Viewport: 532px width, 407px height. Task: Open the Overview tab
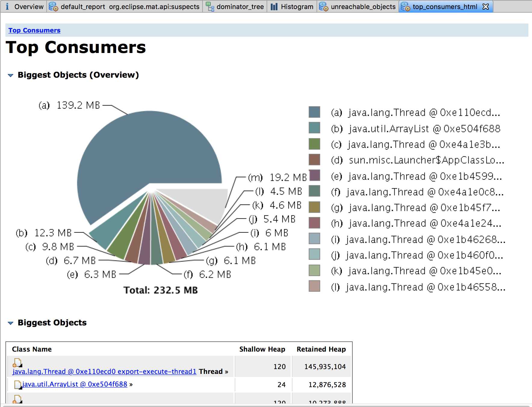[24, 7]
